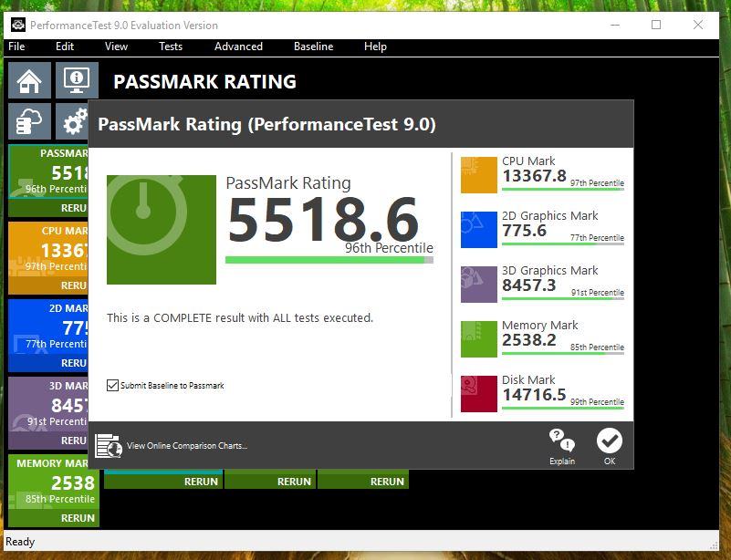Image resolution: width=731 pixels, height=560 pixels.
Task: Click the 2D Graphics Mark score 775.6
Action: [x=524, y=231]
